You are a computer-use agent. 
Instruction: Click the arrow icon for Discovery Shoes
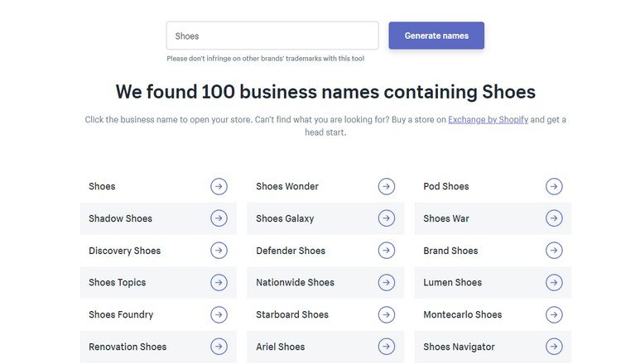click(219, 251)
